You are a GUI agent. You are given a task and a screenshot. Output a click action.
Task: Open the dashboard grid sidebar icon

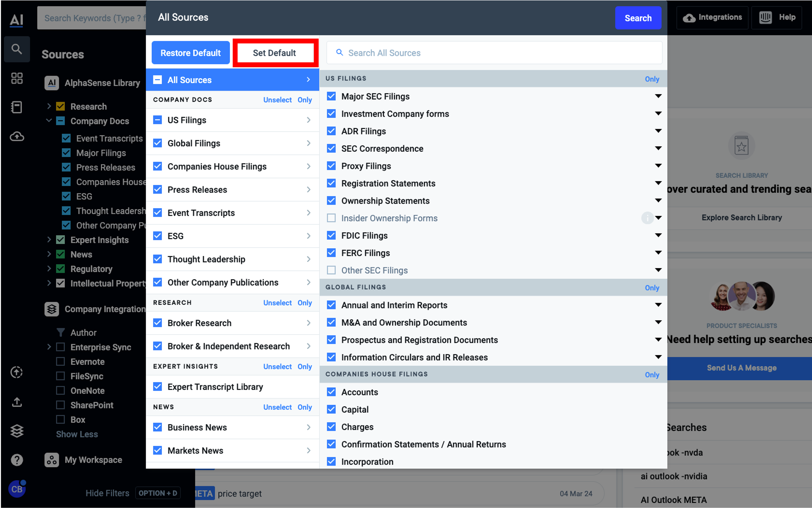click(16, 78)
